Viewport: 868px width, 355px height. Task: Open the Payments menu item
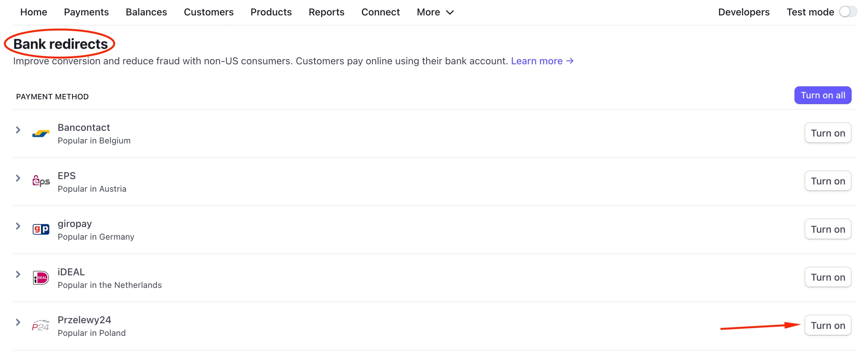click(x=86, y=12)
